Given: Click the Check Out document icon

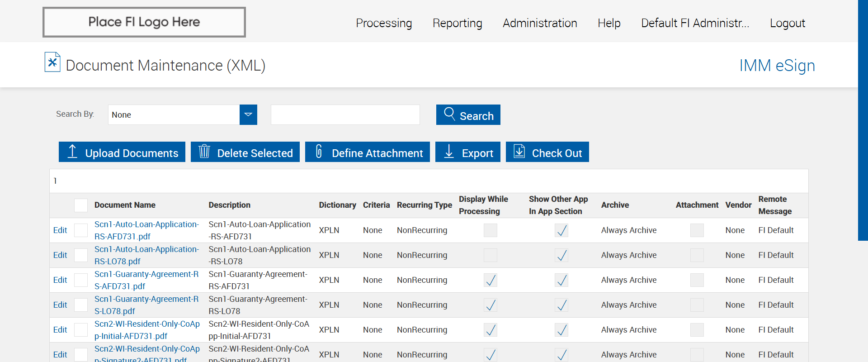Looking at the screenshot, I should pyautogui.click(x=519, y=152).
